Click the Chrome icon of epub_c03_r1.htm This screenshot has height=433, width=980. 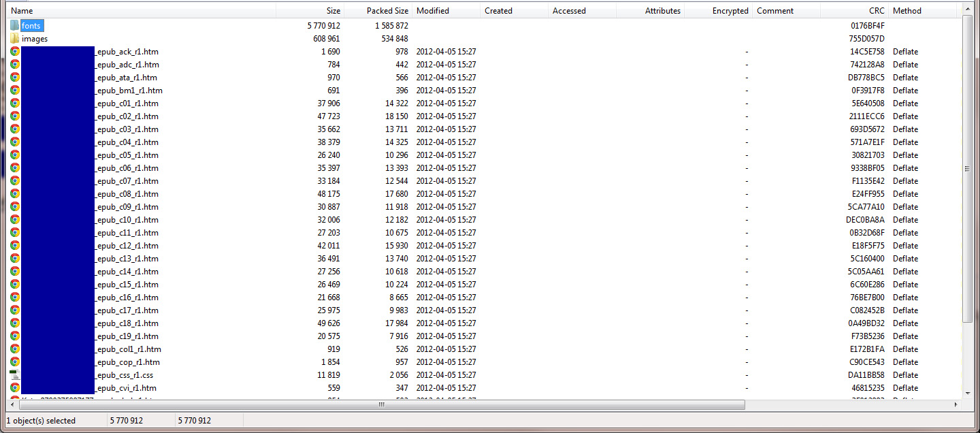14,129
